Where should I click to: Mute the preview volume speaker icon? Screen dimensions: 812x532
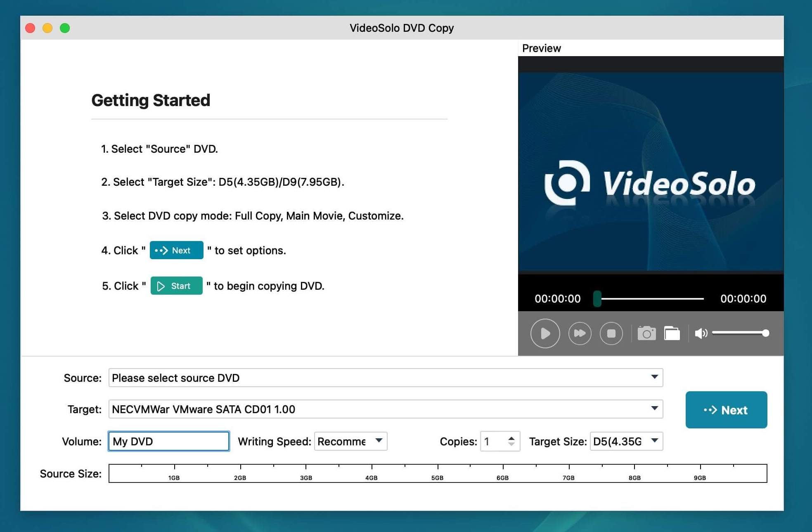pos(701,333)
